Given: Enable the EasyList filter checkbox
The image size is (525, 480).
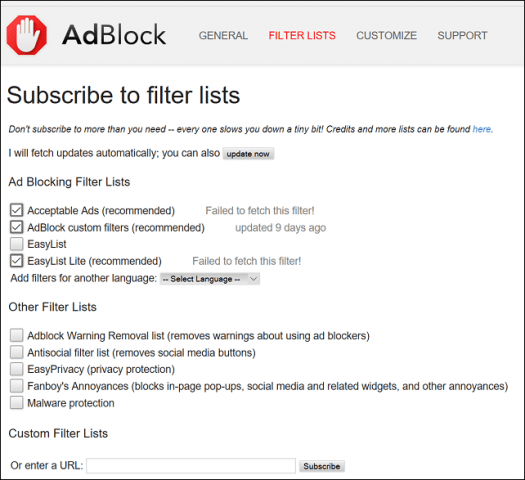Looking at the screenshot, I should (16, 244).
